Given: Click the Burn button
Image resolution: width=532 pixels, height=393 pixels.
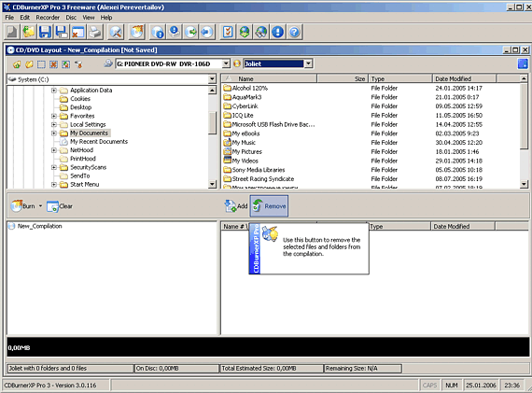Looking at the screenshot, I should [22, 206].
